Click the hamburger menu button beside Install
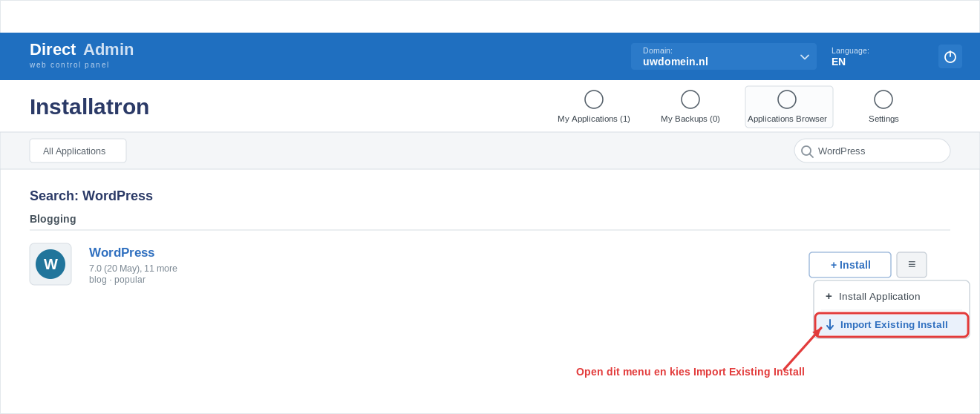Screen dimensions: 980x414 [912, 265]
